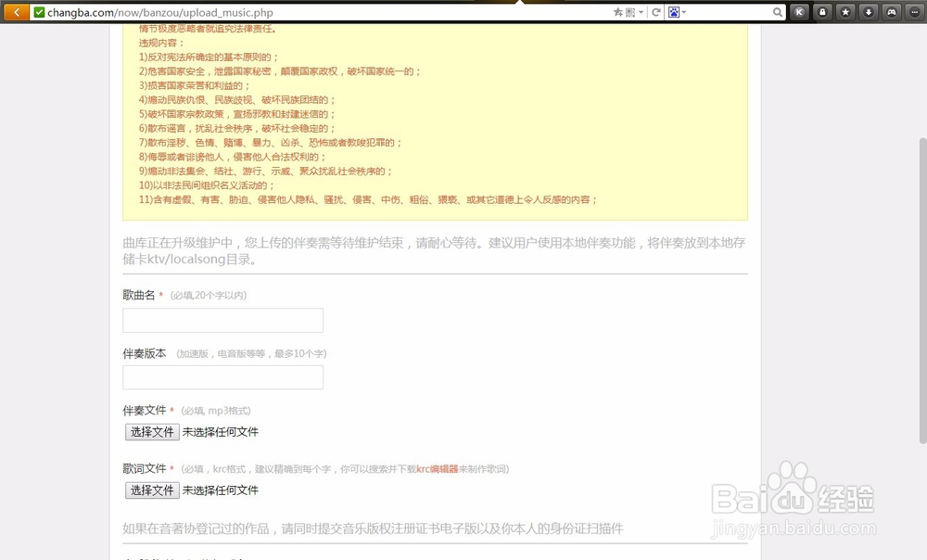927x560 pixels.
Task: Click the magnifier search icon in the toolbar
Action: [777, 11]
